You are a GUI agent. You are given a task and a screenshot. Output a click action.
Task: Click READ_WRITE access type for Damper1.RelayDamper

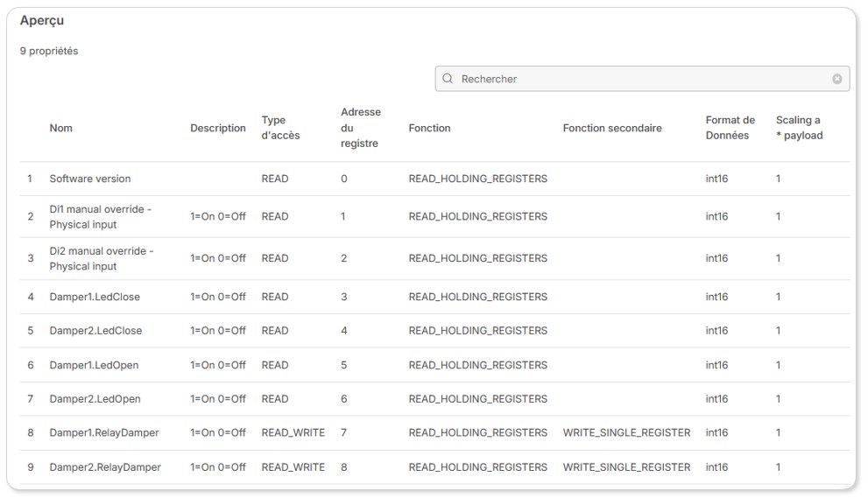pyautogui.click(x=293, y=432)
